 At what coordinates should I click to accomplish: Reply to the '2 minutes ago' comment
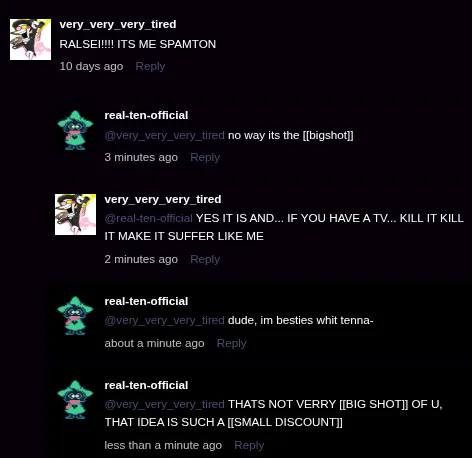[205, 259]
